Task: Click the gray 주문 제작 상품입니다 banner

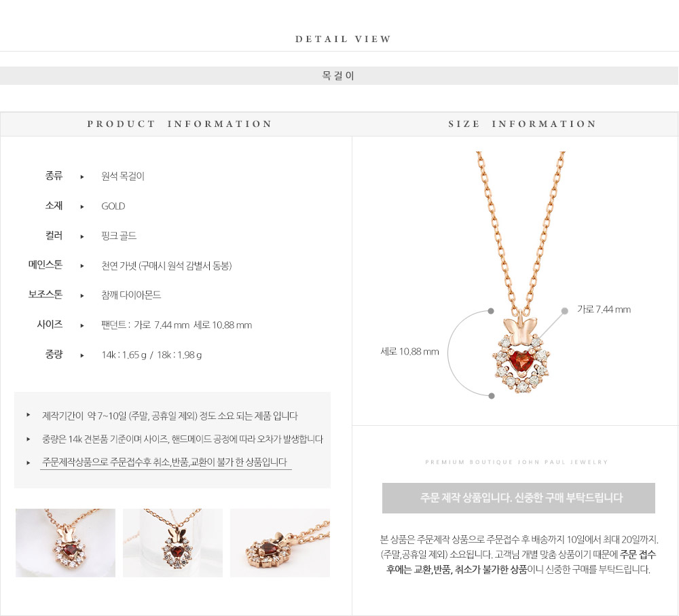Action: click(519, 499)
